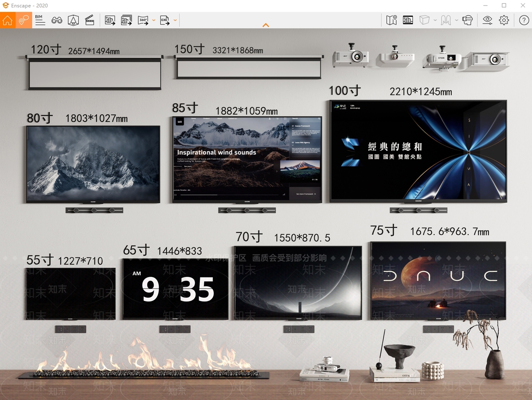Image resolution: width=532 pixels, height=400 pixels.
Task: Click the Screenshot export icon
Action: 110,20
